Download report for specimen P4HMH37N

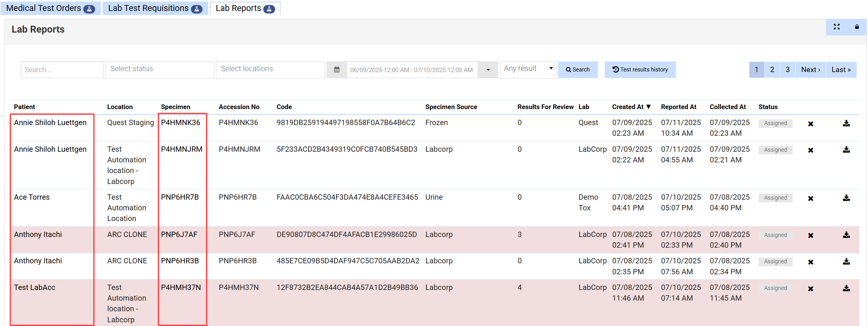click(846, 288)
